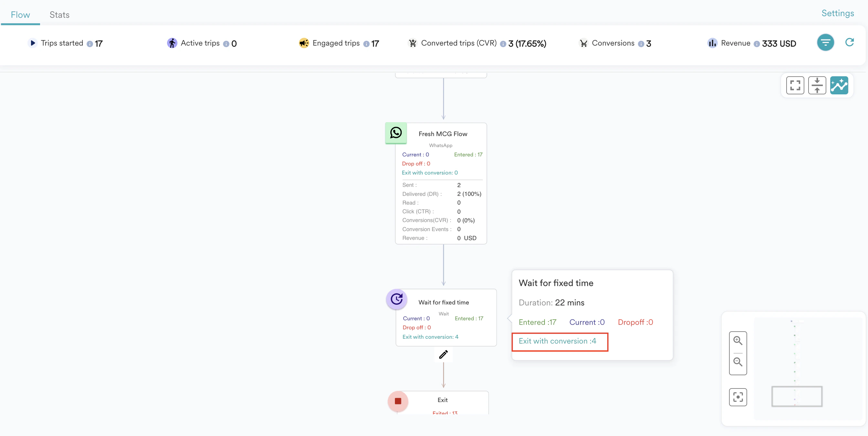Screen dimensions: 868x436
Task: Click Exit with conversion :4 in popup
Action: tap(557, 341)
